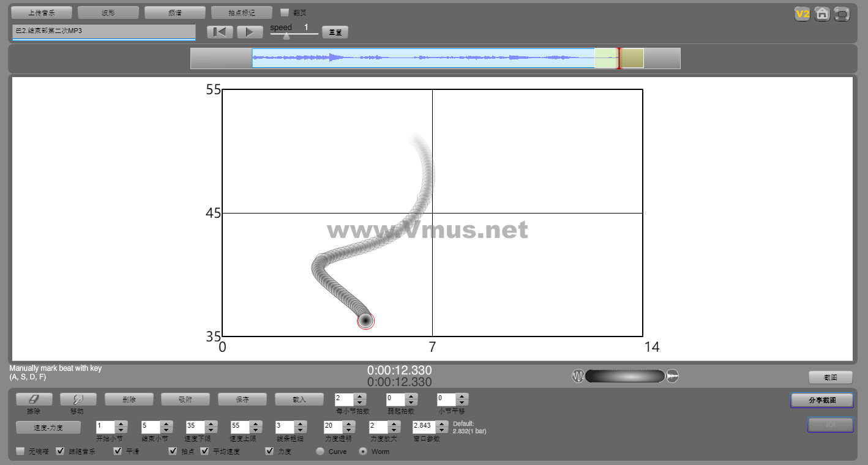Enable the 无嘀嗒 checkbox
Image resolution: width=868 pixels, height=465 pixels.
tap(21, 452)
